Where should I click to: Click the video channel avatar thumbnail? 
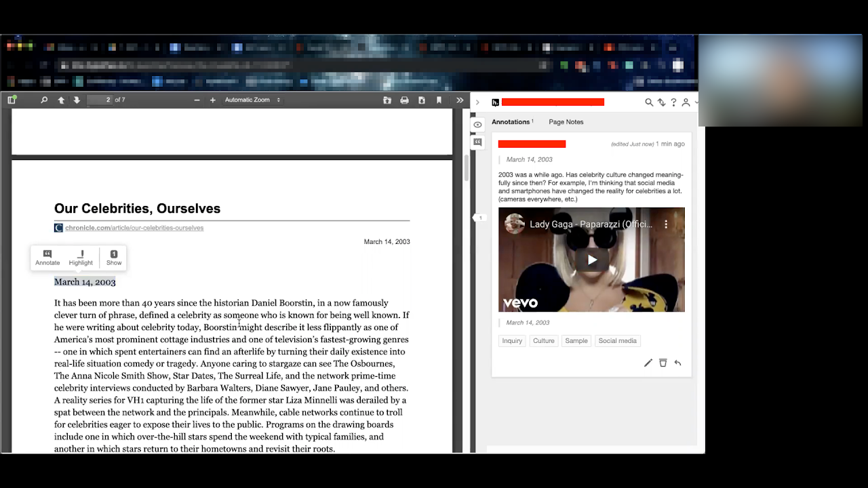pos(515,224)
